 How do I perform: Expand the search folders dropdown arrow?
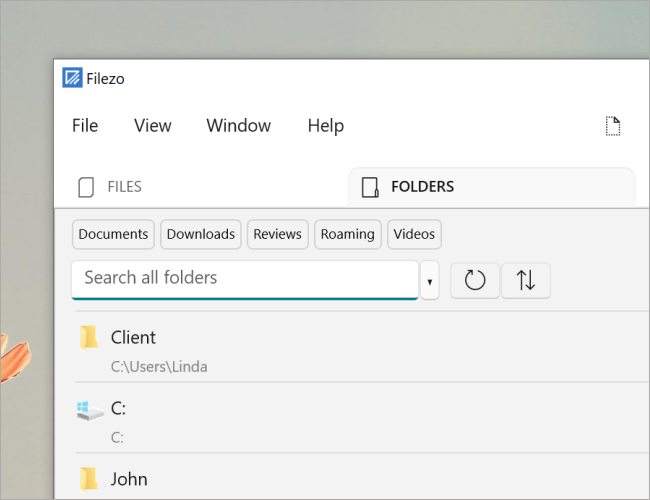[x=430, y=282]
